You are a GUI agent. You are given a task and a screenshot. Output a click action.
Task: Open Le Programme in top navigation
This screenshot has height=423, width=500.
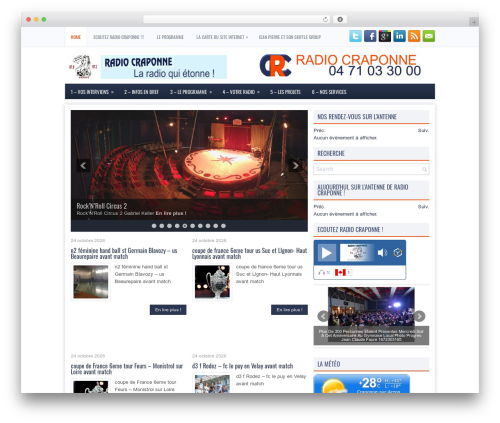click(x=170, y=37)
